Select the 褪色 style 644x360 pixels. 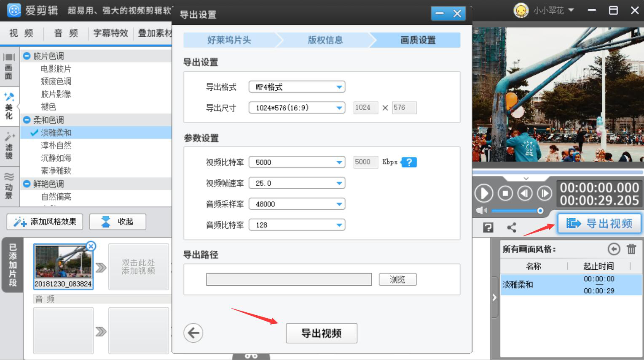pyautogui.click(x=48, y=107)
